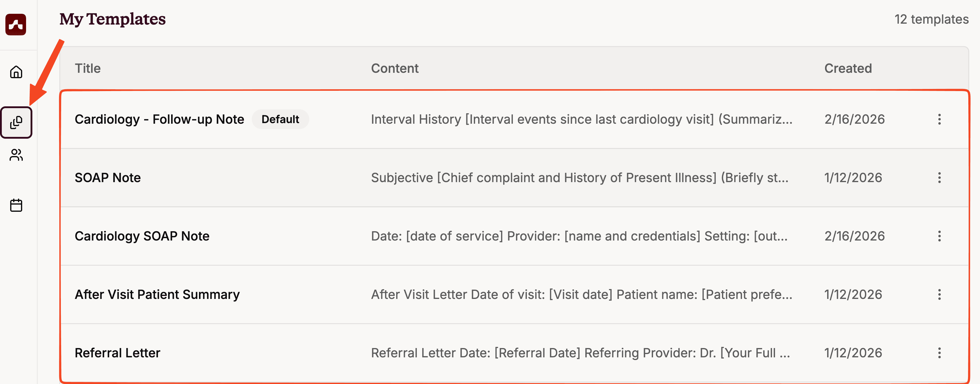Expand more options for Cardiology SOAP Note

[939, 236]
